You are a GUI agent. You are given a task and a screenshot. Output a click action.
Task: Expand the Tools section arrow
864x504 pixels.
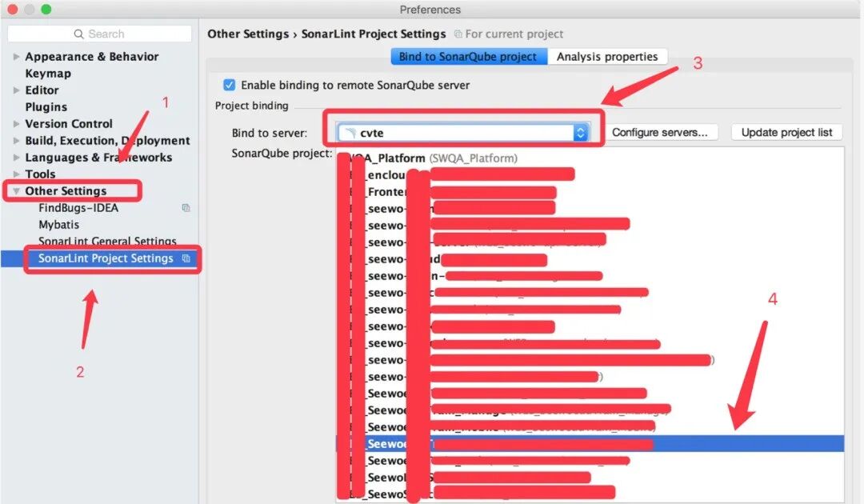point(16,174)
